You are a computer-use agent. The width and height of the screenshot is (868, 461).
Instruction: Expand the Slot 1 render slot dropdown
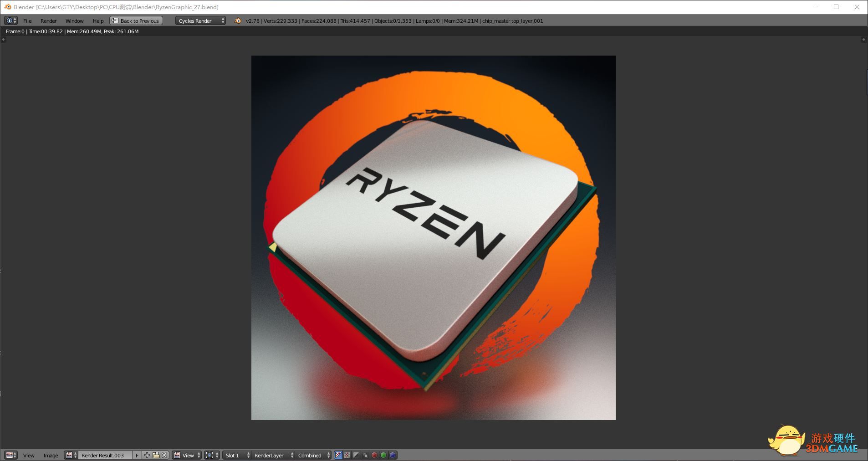[x=237, y=455]
